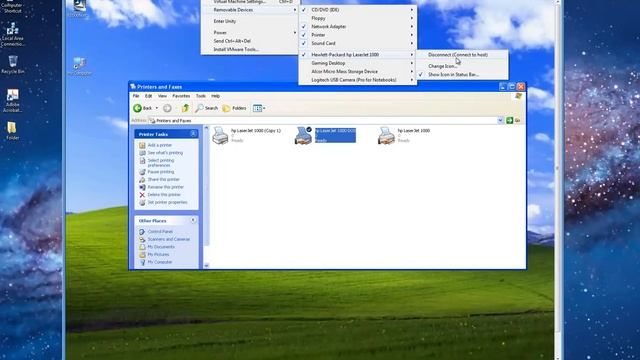Open the Address bar dropdown

500,120
